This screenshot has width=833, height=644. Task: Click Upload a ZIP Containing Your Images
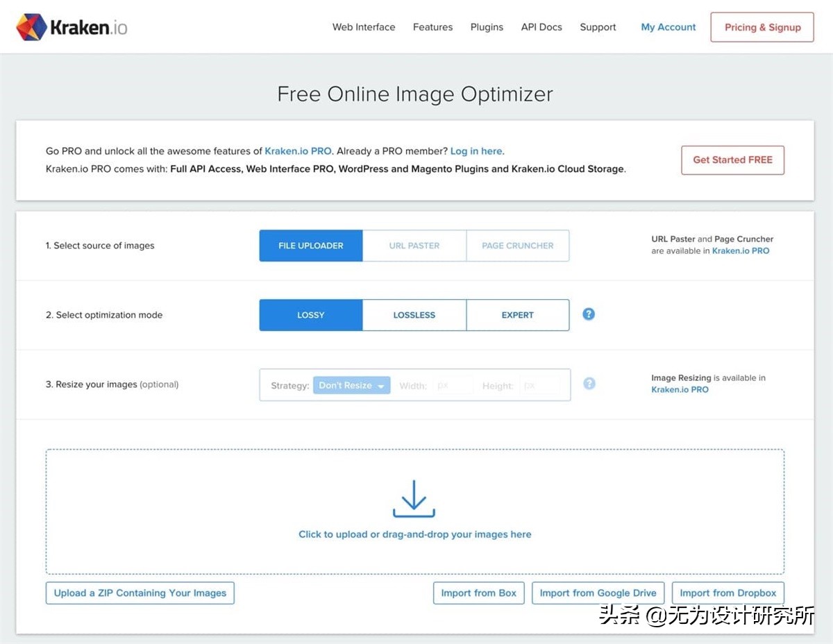pyautogui.click(x=140, y=593)
